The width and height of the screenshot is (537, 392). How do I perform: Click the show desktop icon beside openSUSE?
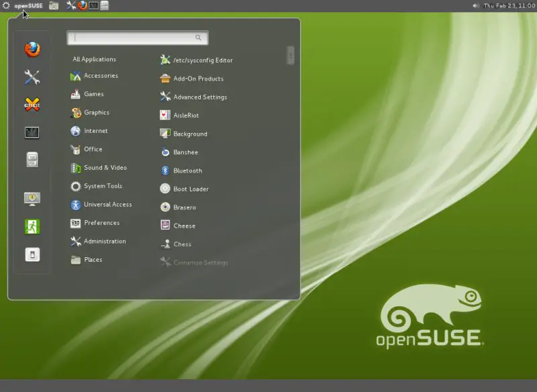pyautogui.click(x=54, y=5)
